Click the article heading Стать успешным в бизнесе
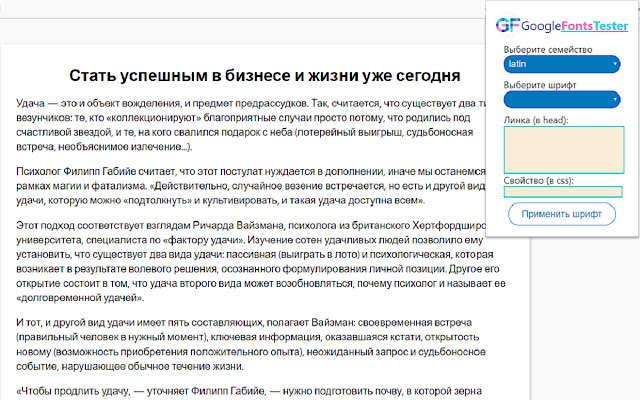Image resolution: width=640 pixels, height=400 pixels. point(265,76)
